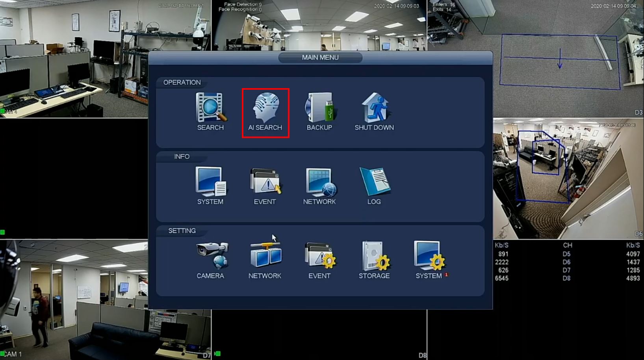Viewport: 644px width, 360px height.
Task: Click the 4893 bitrate value
Action: [x=633, y=278]
